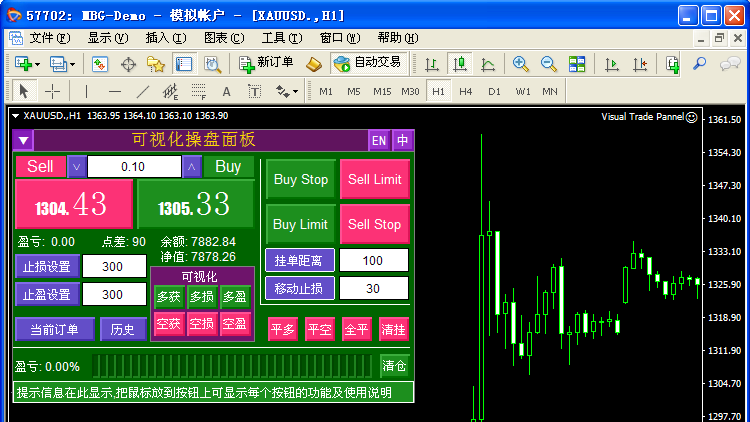The height and width of the screenshot is (422, 750).
Task: Switch chart to candlesticks
Action: pyautogui.click(x=460, y=64)
